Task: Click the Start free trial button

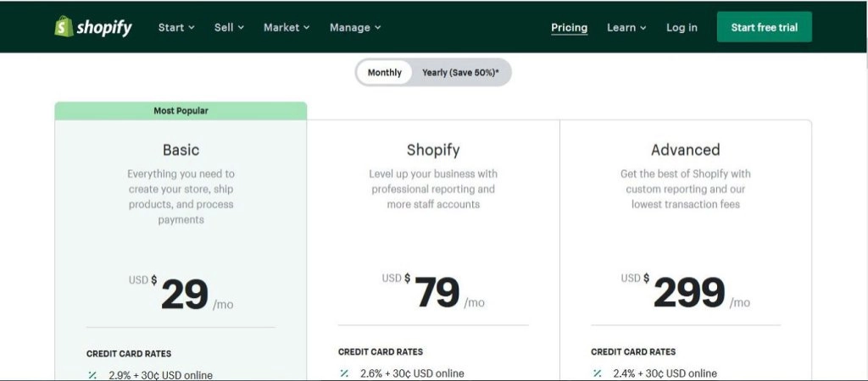Action: point(764,27)
